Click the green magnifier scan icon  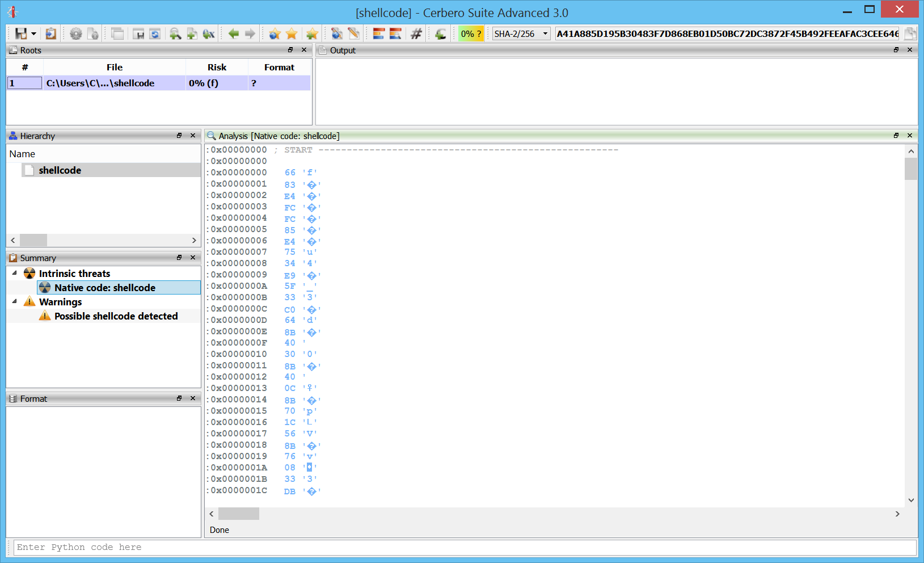(175, 34)
